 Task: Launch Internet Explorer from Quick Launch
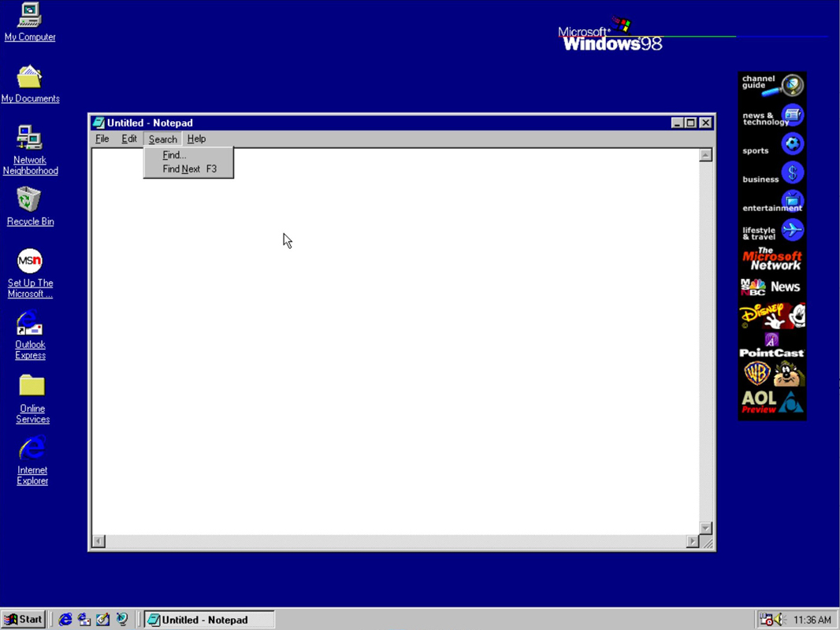point(65,619)
